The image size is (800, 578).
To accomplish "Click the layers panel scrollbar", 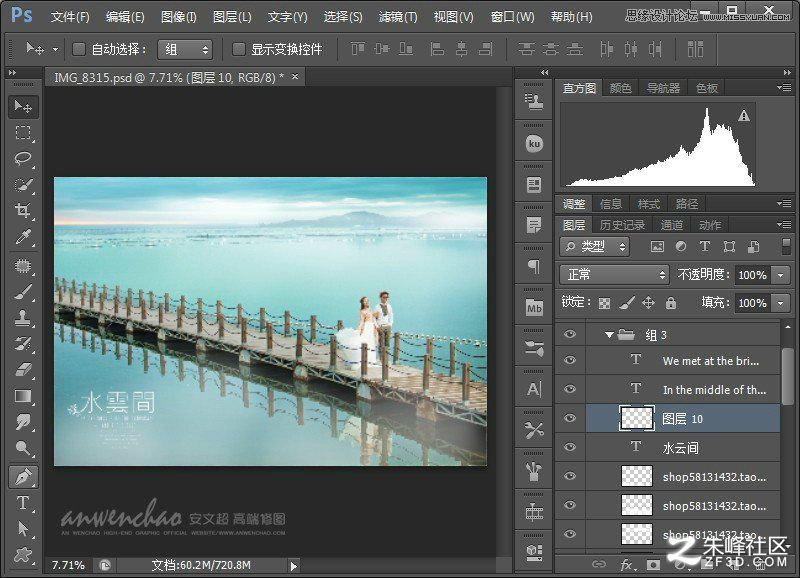I will coord(787,377).
